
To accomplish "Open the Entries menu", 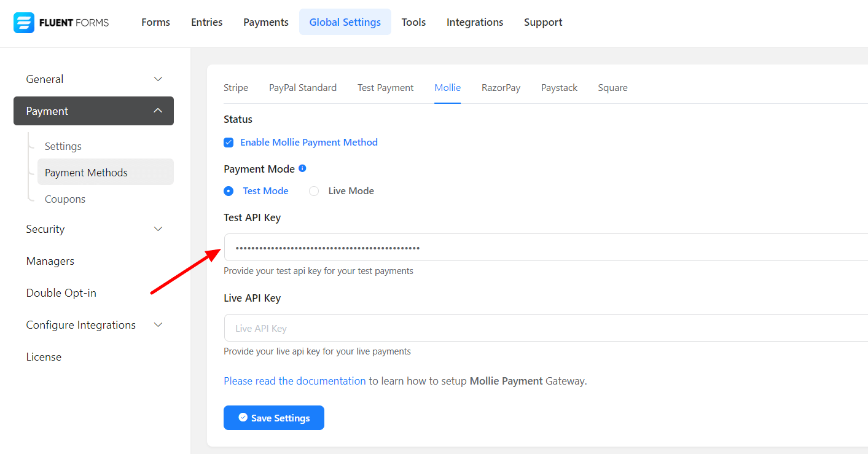I will click(206, 22).
